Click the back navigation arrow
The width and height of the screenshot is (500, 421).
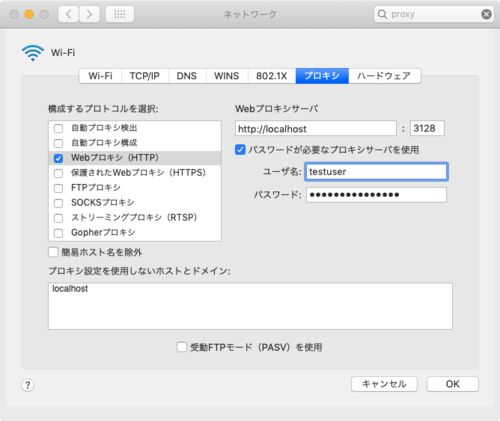tap(69, 14)
